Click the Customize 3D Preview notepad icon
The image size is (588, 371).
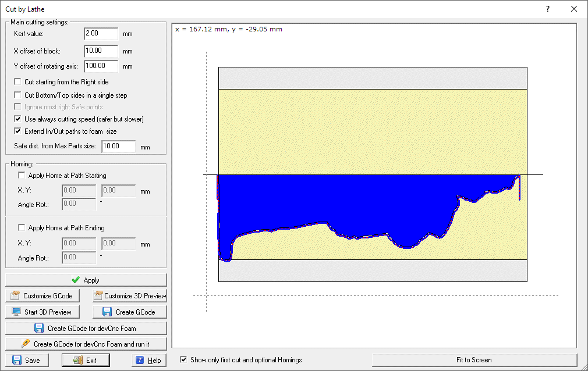tap(98, 295)
